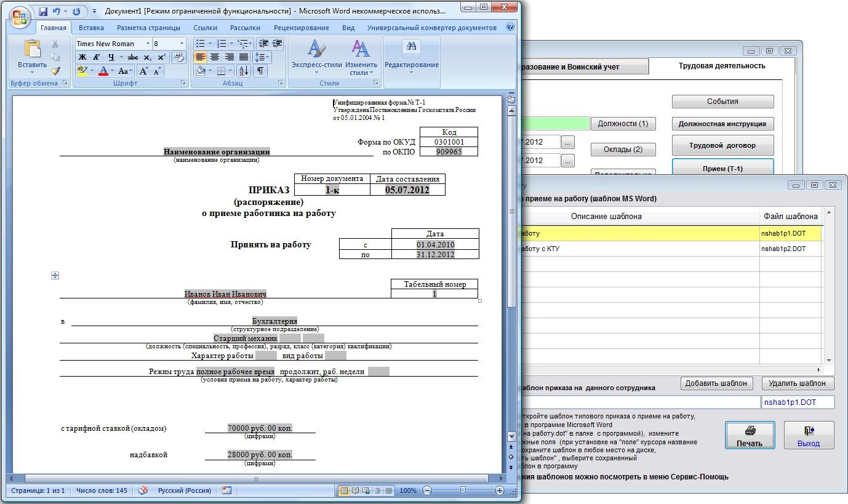Click the spelling check icon in status bar

[143, 490]
